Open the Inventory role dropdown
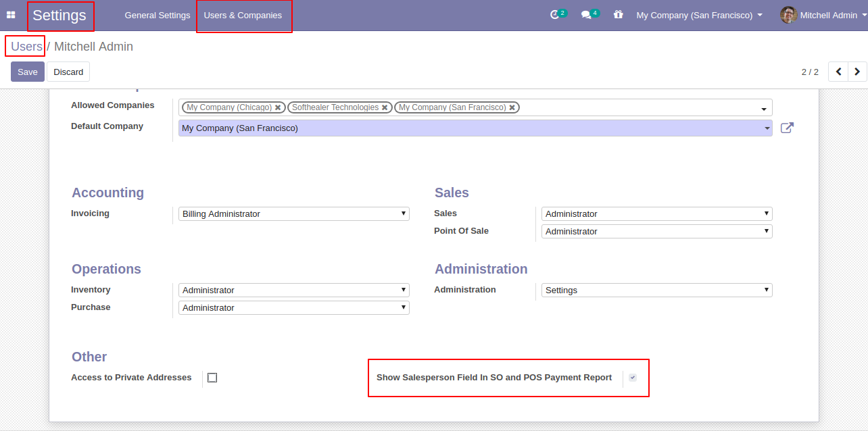 click(294, 290)
